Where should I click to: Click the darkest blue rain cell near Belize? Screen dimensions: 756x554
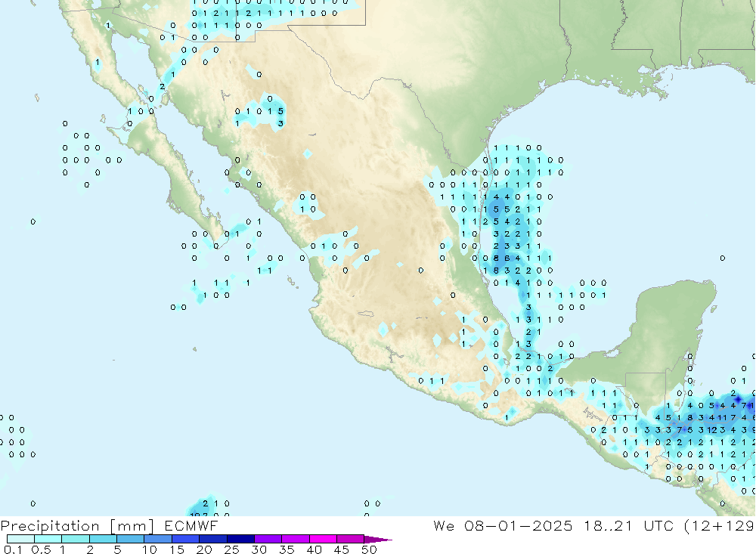(738, 398)
